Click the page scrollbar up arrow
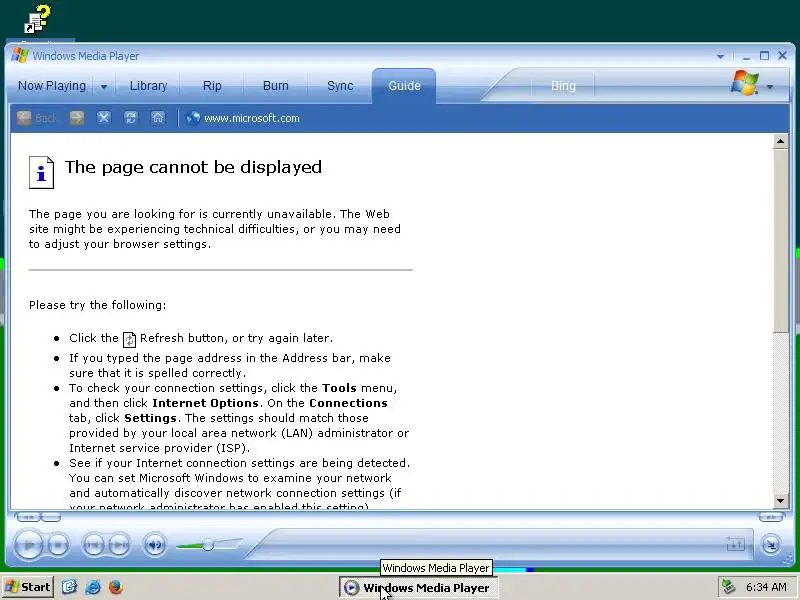This screenshot has width=800, height=600. [780, 141]
